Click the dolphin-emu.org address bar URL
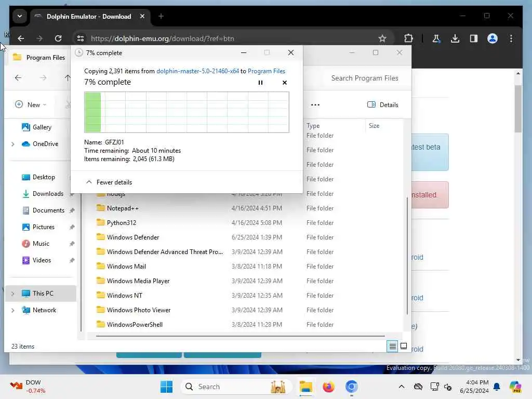Viewport: 532px width, 399px height. pyautogui.click(x=163, y=38)
